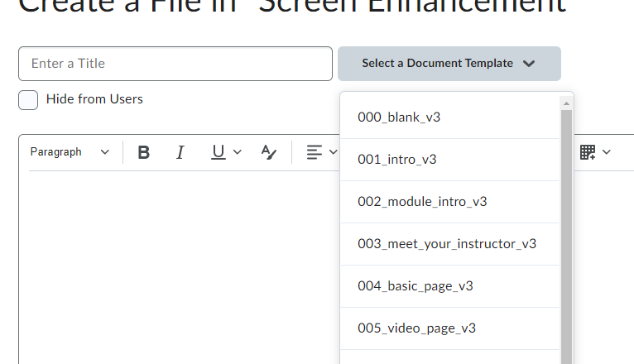Expand the chevron next to table icon
This screenshot has width=634, height=364.
607,152
